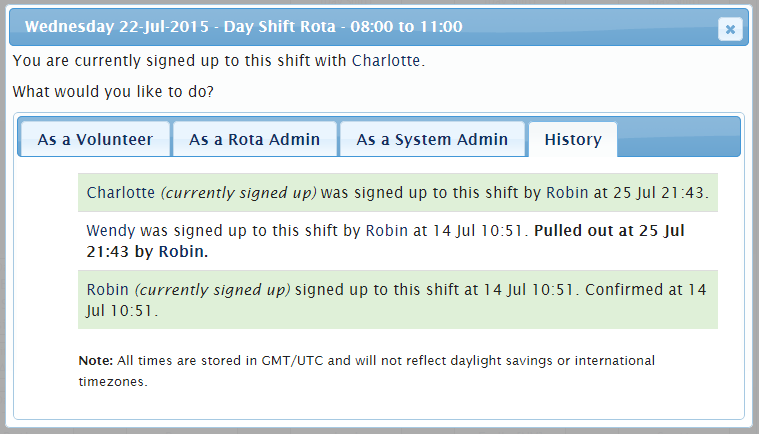This screenshot has width=759, height=434.
Task: Click the empty tab strip right of History
Action: (678, 139)
